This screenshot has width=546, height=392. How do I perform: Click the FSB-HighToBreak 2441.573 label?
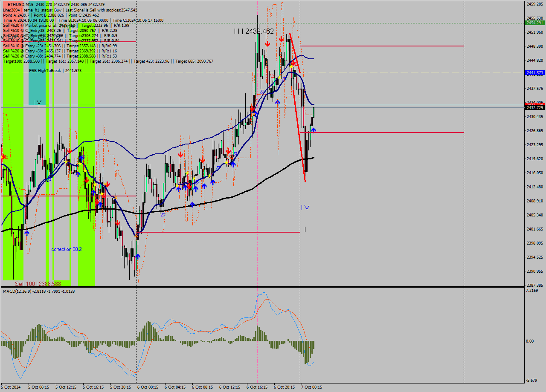coord(55,71)
